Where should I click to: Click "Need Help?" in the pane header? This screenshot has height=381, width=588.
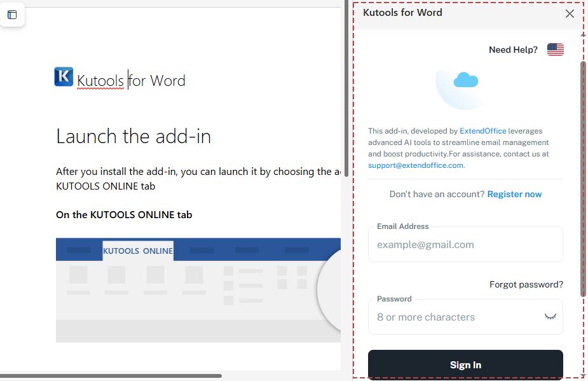[x=513, y=49]
